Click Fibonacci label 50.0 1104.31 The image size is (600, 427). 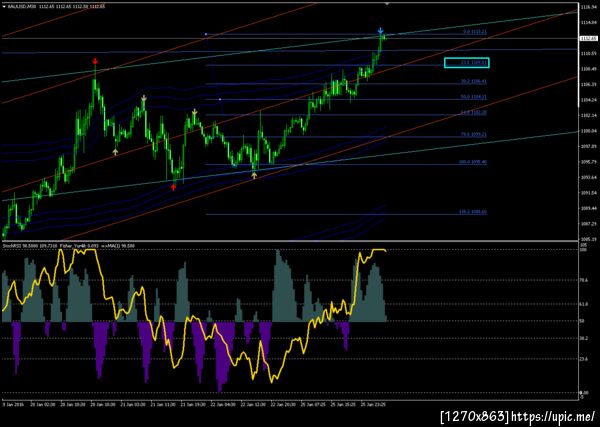(474, 97)
